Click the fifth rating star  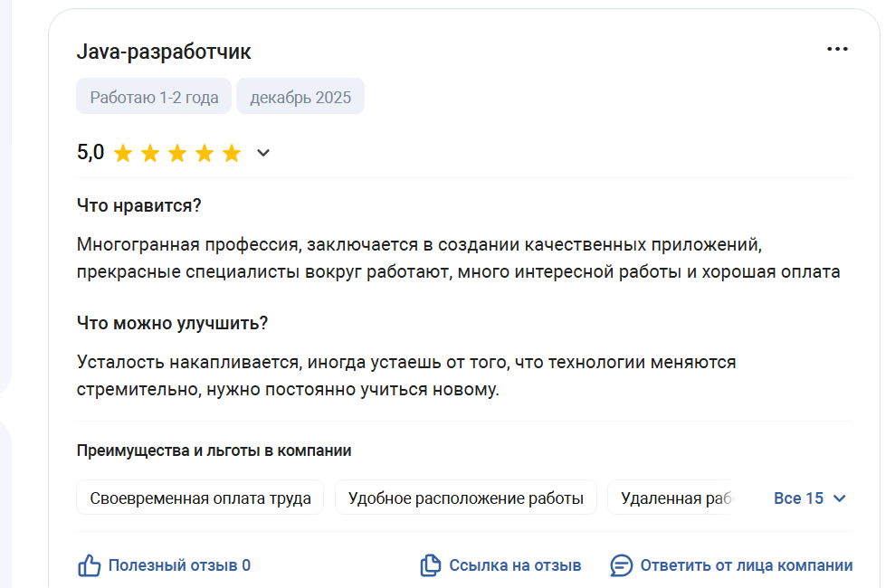231,153
